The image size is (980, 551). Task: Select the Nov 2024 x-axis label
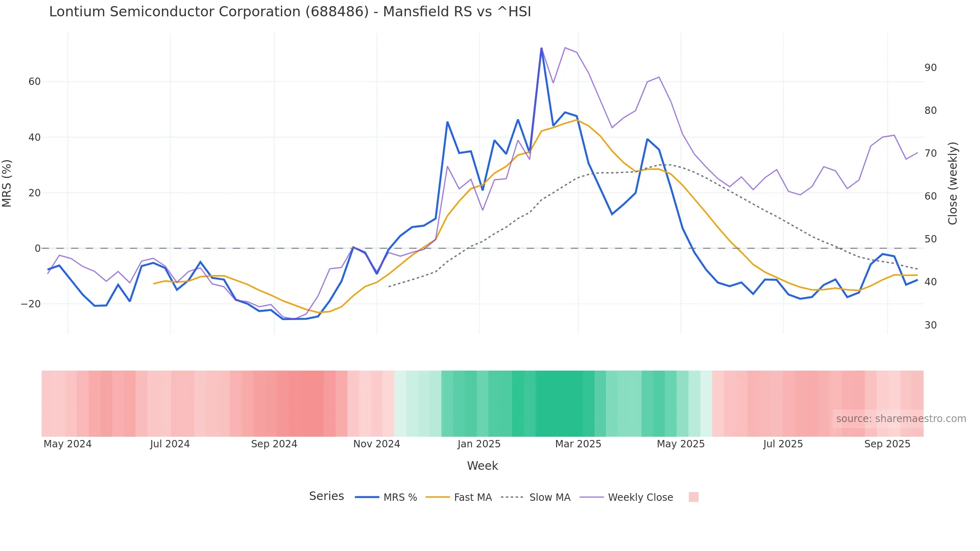pyautogui.click(x=376, y=444)
